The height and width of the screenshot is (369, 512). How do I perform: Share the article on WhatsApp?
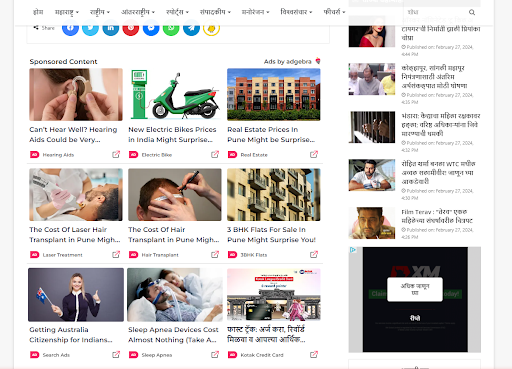[171, 28]
